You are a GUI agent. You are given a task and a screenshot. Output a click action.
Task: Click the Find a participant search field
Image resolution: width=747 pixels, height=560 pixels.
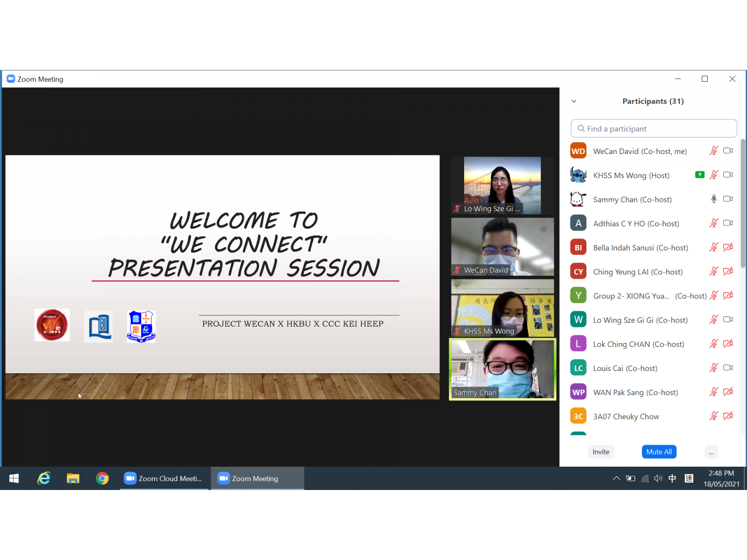click(654, 128)
